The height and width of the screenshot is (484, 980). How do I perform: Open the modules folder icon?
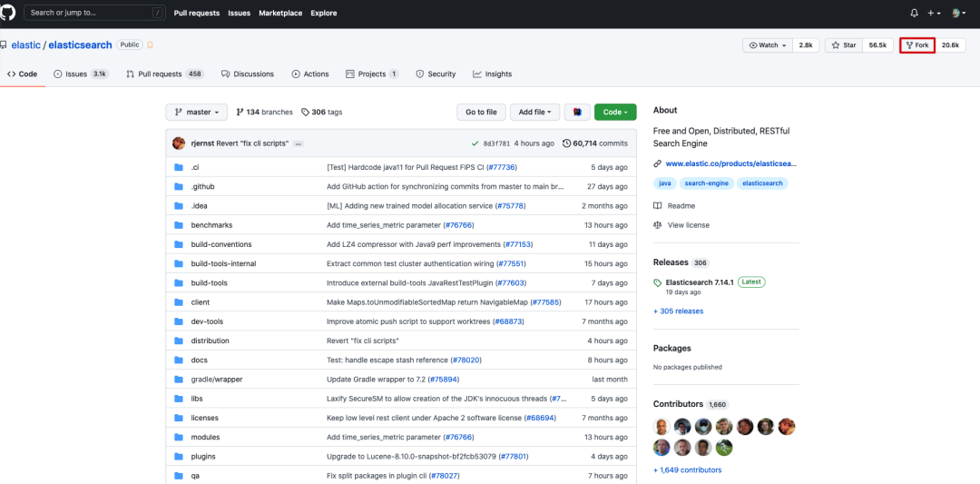(179, 437)
